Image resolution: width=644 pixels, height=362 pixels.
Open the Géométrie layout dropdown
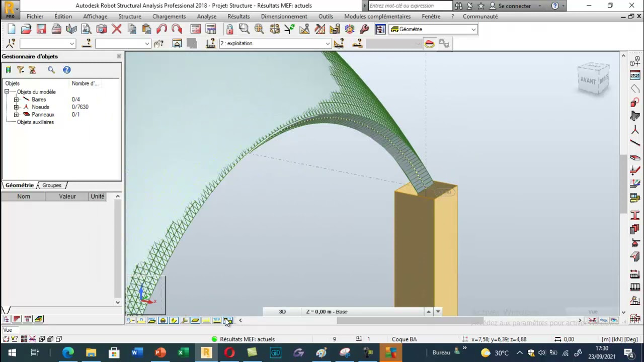433,29
